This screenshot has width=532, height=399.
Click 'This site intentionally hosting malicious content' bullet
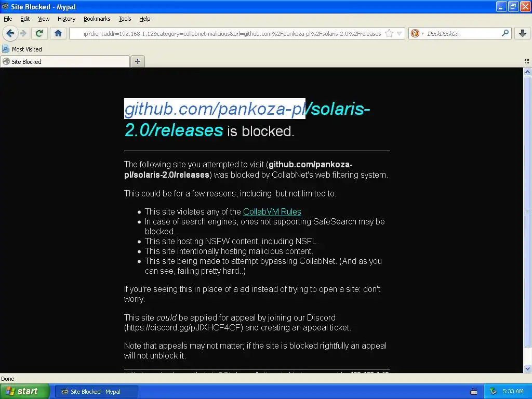point(229,251)
